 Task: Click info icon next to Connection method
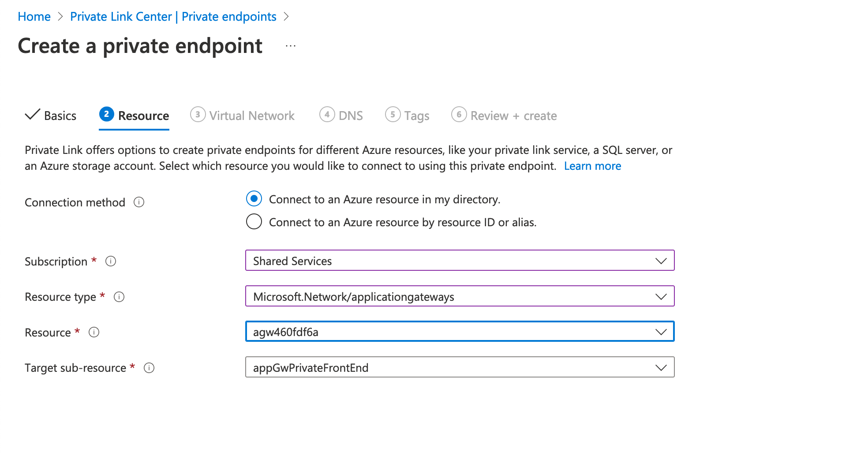(x=139, y=202)
